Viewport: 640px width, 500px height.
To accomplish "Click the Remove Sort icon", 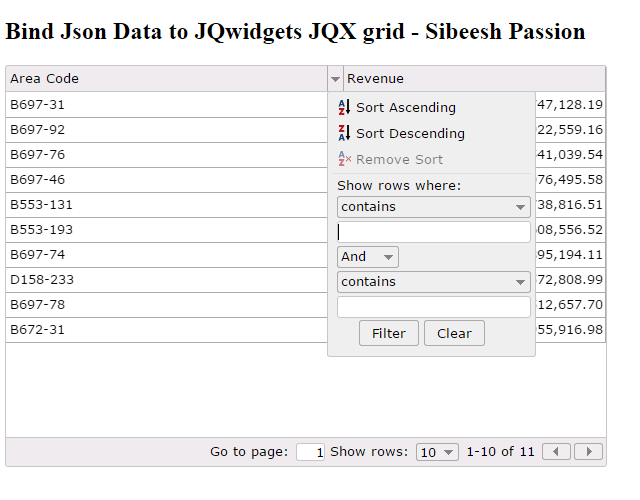I will [x=344, y=159].
